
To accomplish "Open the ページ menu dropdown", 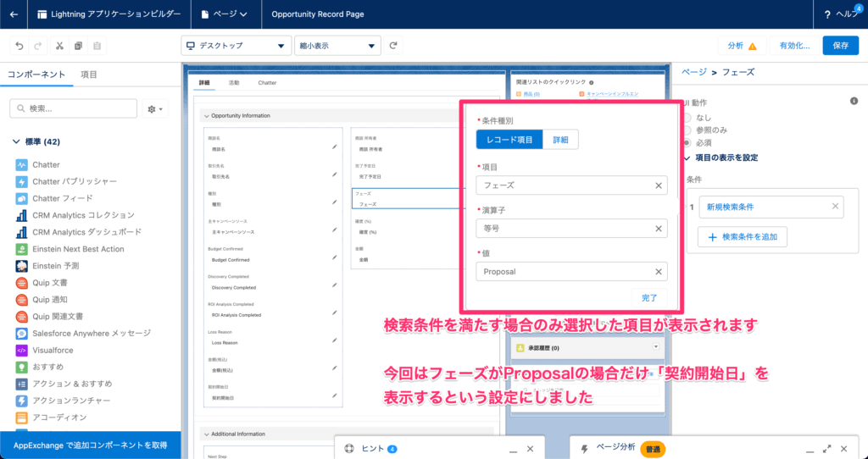I will click(224, 14).
